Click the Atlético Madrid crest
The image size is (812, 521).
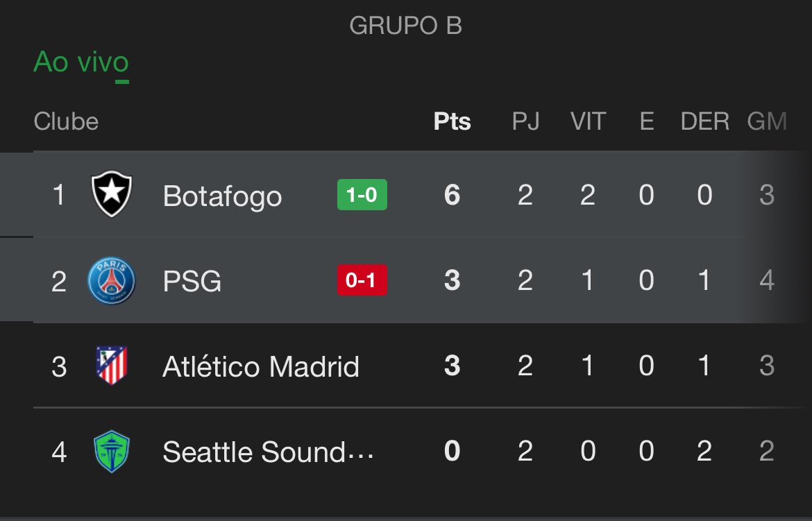[111, 366]
